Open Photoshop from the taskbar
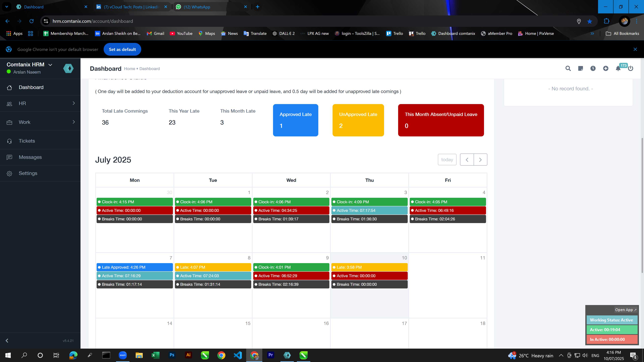This screenshot has height=362, width=644. tap(172, 355)
